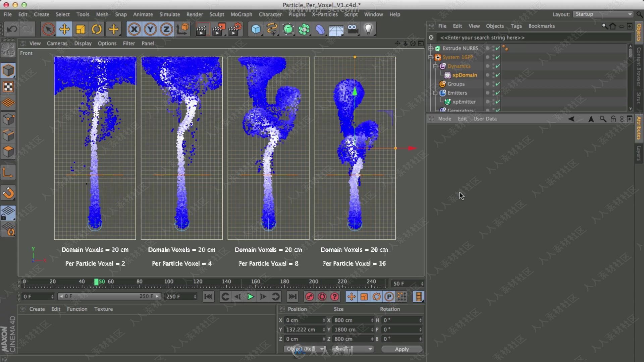The width and height of the screenshot is (644, 362).
Task: Select the Move tool in toolbar
Action: [x=65, y=29]
